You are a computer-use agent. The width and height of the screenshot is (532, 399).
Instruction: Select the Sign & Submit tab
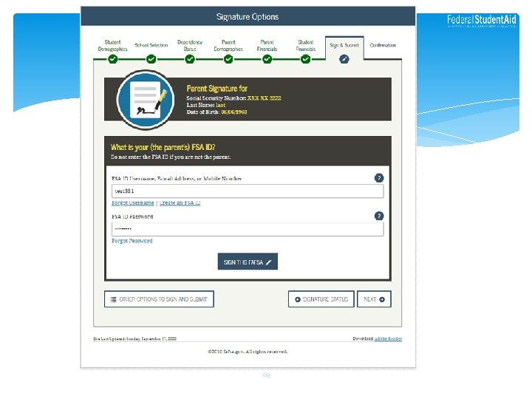344,45
